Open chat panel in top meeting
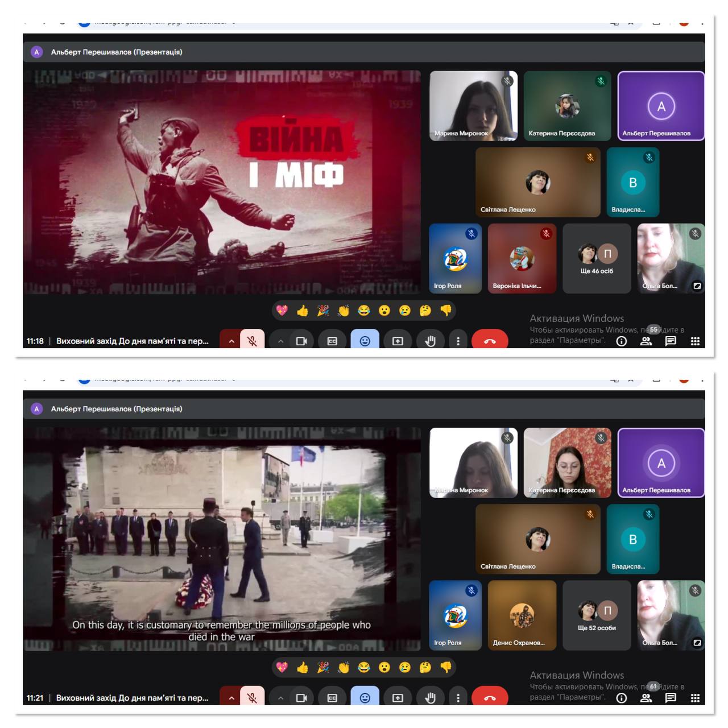The width and height of the screenshot is (728, 728). click(671, 341)
